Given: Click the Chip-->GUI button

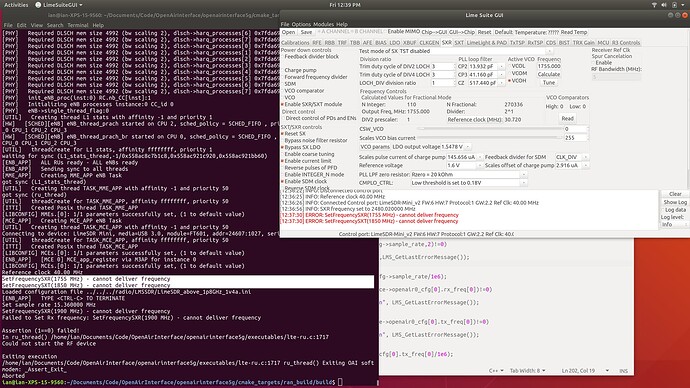Looking at the screenshot, I should (434, 32).
